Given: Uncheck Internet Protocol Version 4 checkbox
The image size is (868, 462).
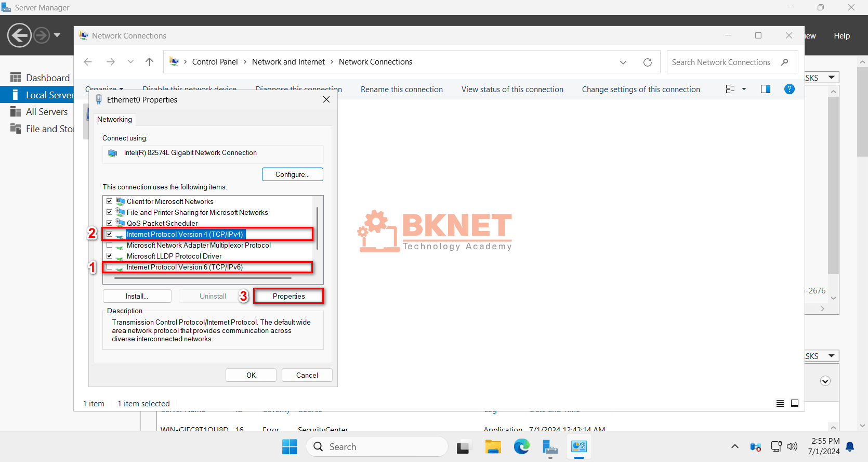Looking at the screenshot, I should click(x=110, y=234).
